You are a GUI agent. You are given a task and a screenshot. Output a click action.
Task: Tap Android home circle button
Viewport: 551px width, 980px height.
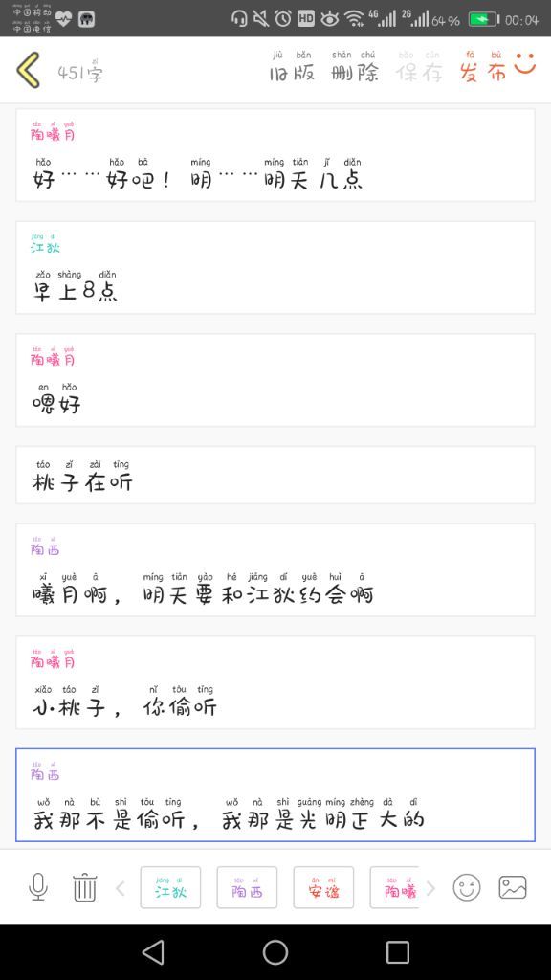click(275, 952)
